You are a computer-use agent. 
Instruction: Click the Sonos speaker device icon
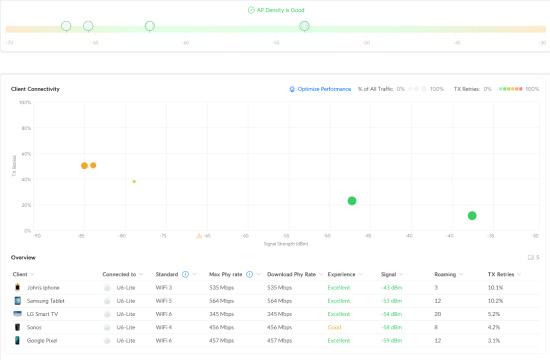point(17,327)
